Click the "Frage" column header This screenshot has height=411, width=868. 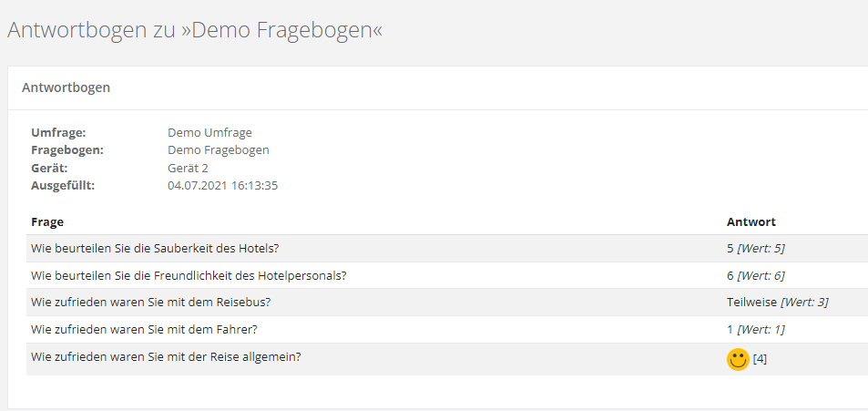[47, 221]
